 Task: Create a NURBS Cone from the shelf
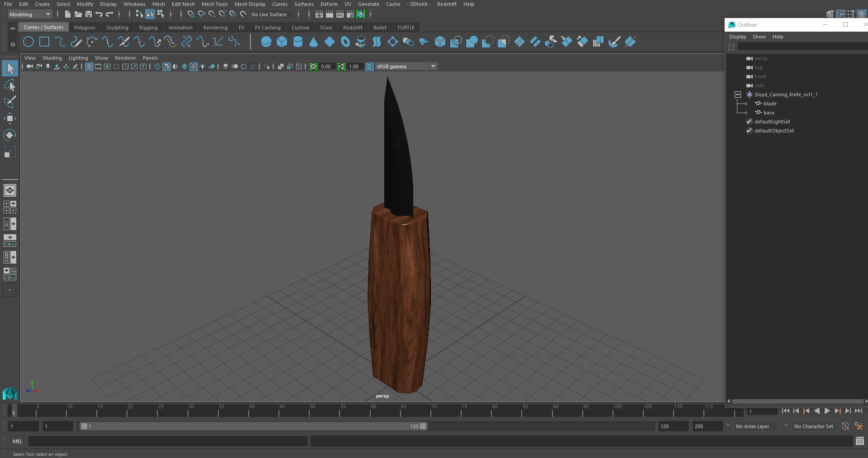pyautogui.click(x=314, y=42)
